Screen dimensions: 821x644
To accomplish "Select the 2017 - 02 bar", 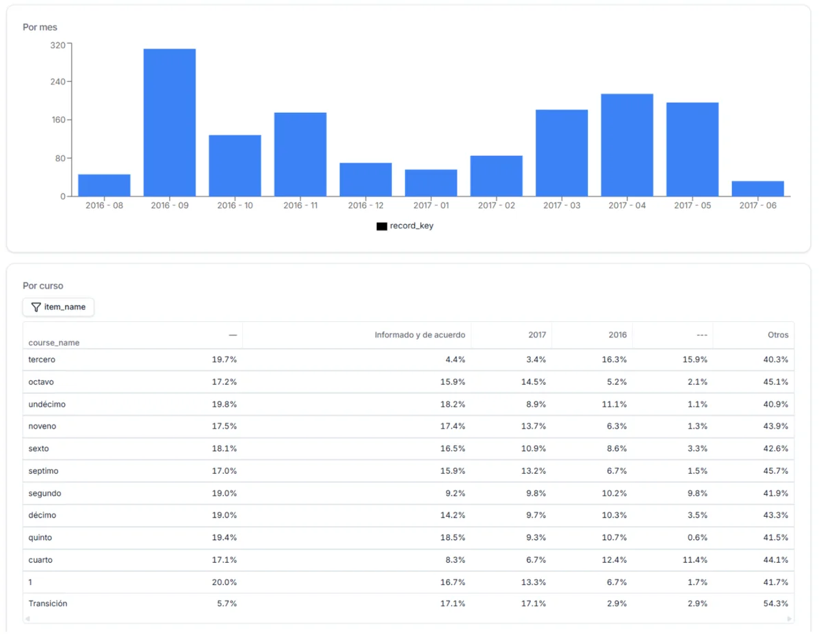I will 496,176.
